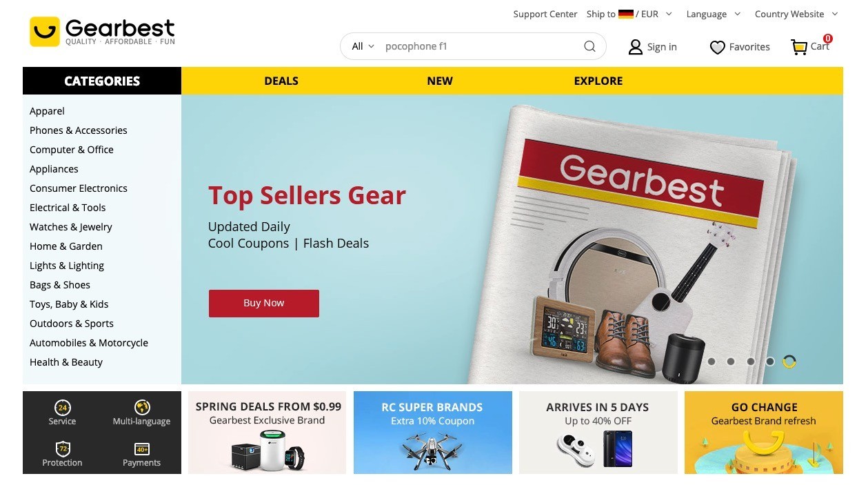Click the 24-hour Service icon
The height and width of the screenshot is (485, 868).
coord(62,407)
